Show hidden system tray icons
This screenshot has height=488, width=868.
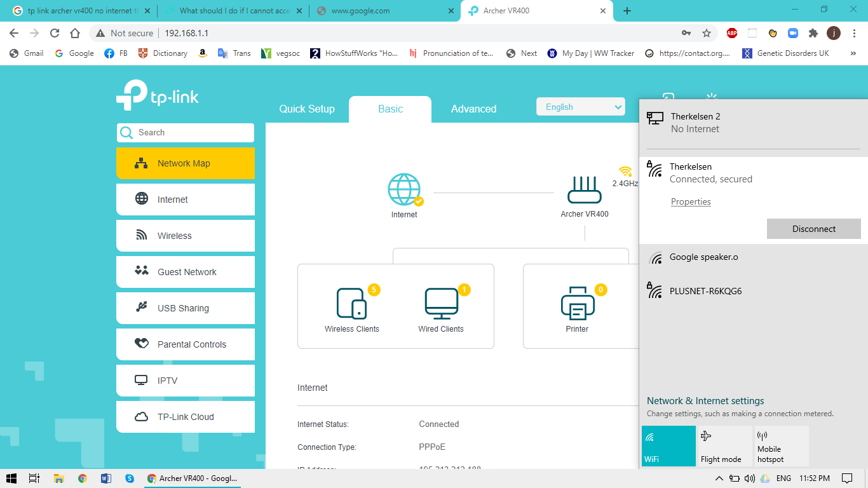click(x=719, y=478)
